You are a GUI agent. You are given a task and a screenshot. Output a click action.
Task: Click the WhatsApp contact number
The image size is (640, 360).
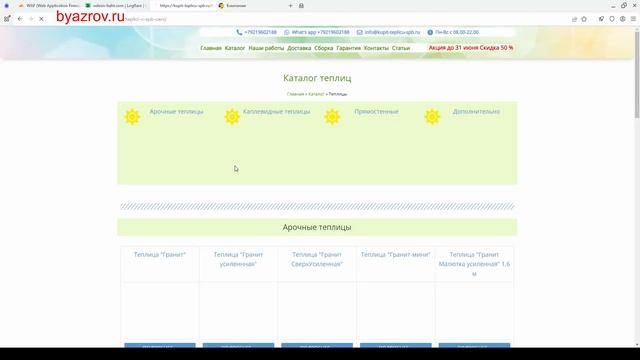(x=320, y=32)
